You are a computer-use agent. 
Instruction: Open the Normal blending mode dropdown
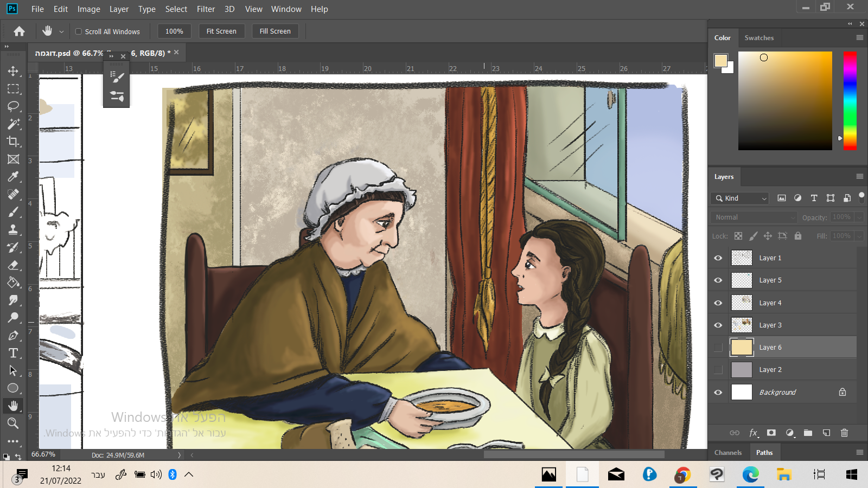[754, 217]
